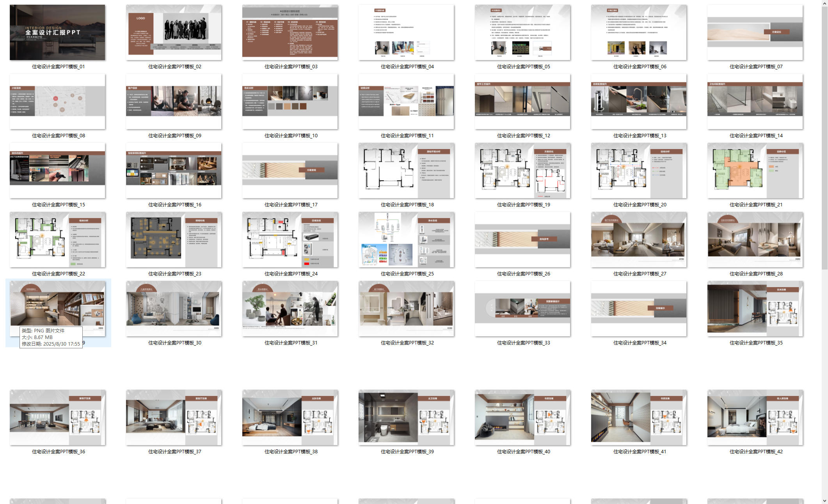Viewport: 828px width, 504px height.
Task: Select 住宅设计全案PPT模板_21 colored floor plan thumbnail
Action: click(755, 170)
